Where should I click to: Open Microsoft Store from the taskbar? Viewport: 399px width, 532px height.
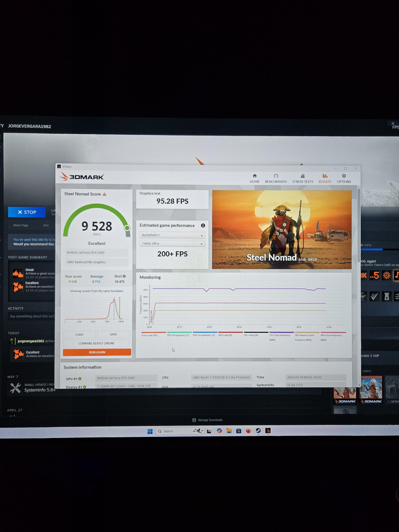click(239, 431)
